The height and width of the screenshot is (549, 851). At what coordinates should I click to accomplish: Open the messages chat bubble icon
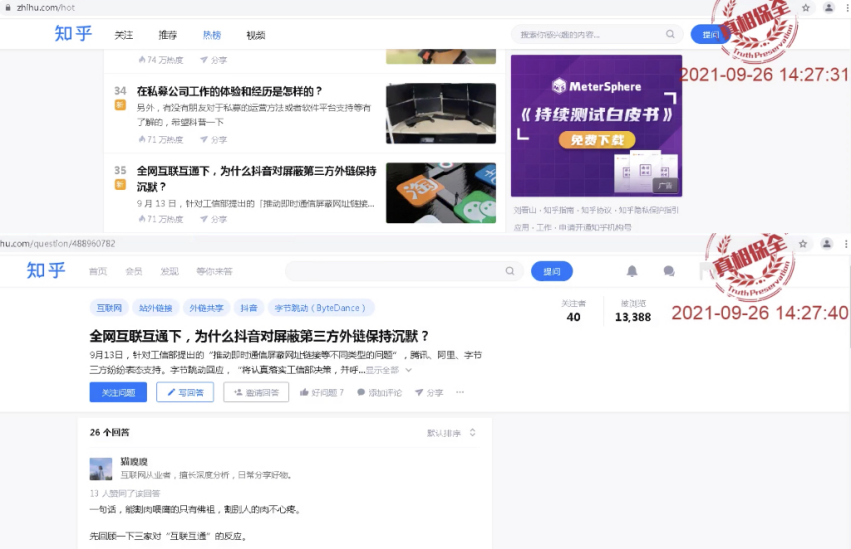[669, 271]
